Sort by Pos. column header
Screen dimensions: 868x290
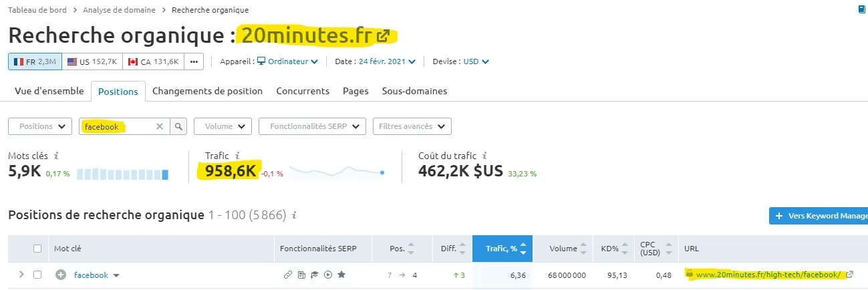click(402, 249)
